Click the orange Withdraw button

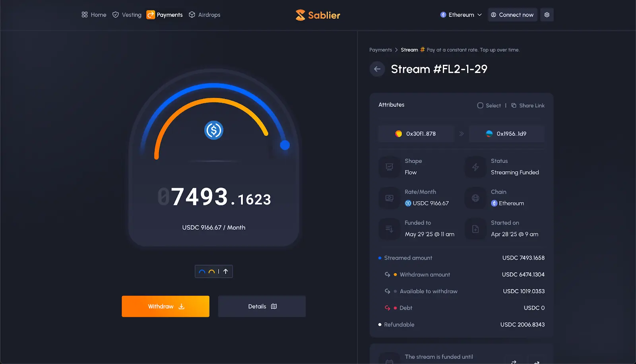pyautogui.click(x=165, y=306)
